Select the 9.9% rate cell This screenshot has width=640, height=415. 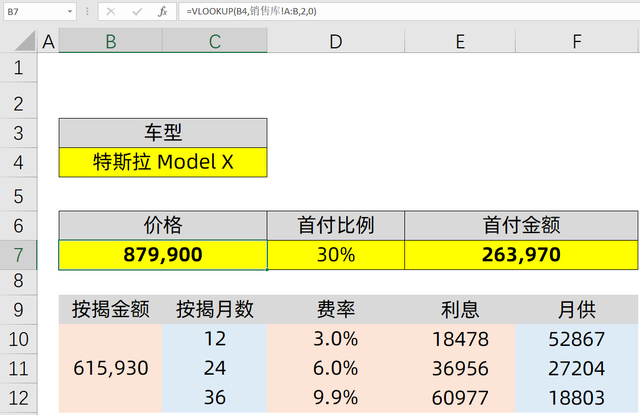coord(336,398)
